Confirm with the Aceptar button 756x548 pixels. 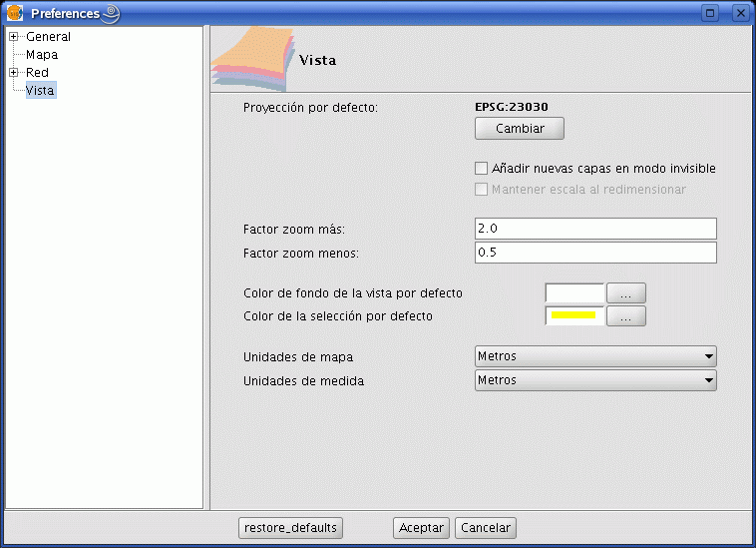pos(422,528)
